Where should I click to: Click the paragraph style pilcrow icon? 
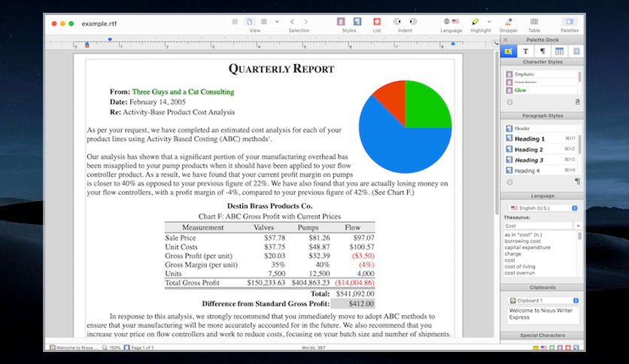[577, 181]
